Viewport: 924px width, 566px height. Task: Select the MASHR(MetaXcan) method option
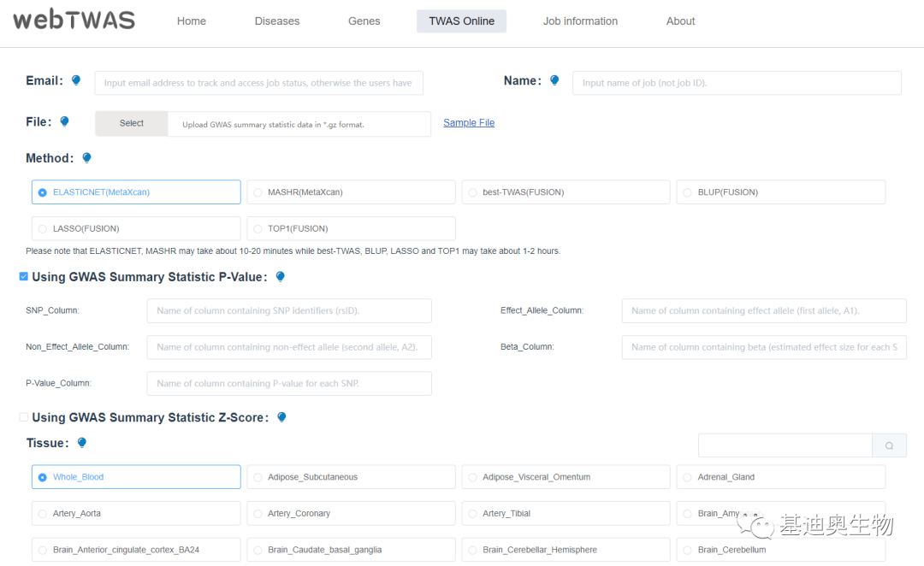[x=258, y=192]
